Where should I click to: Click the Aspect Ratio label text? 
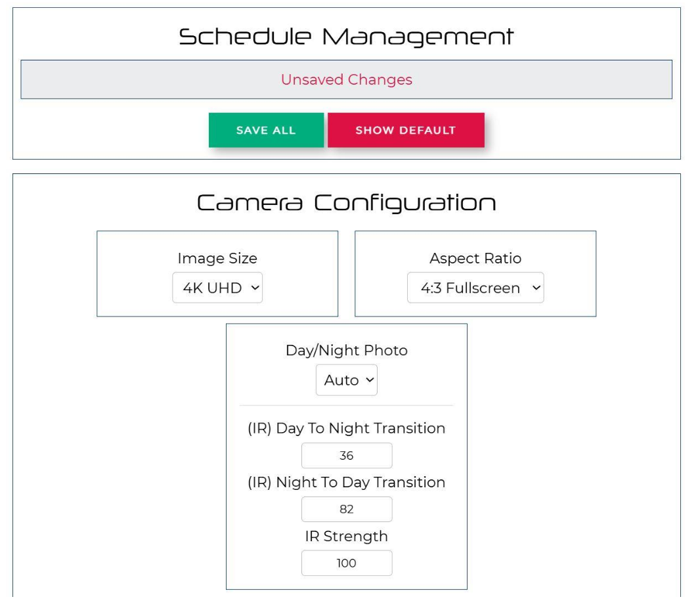[475, 258]
